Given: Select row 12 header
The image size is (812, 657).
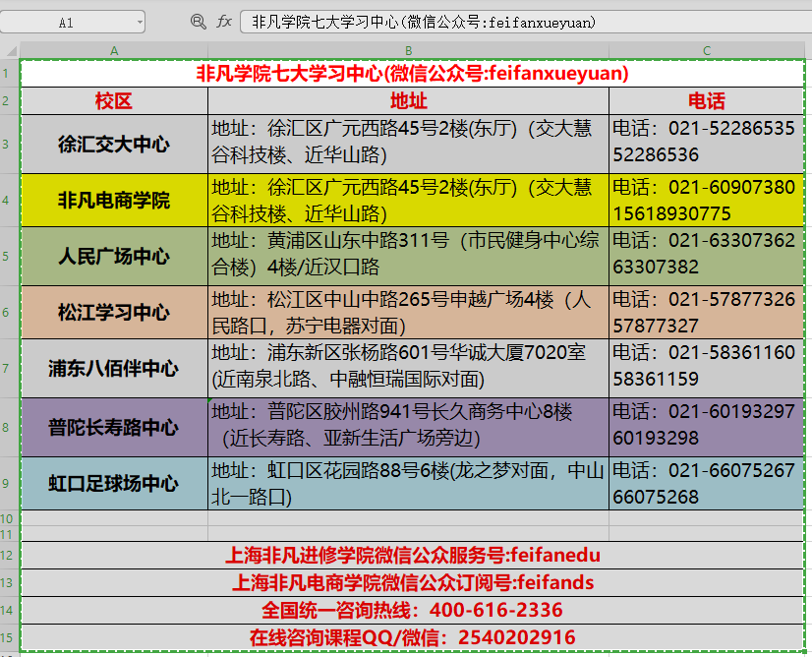Looking at the screenshot, I should coord(9,556).
